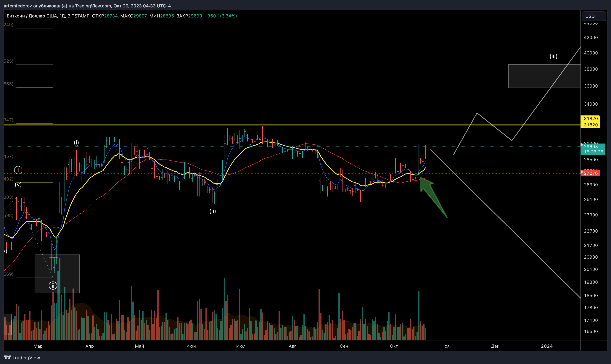
Task: Click the ОТКР value 28734
Action: click(111, 16)
